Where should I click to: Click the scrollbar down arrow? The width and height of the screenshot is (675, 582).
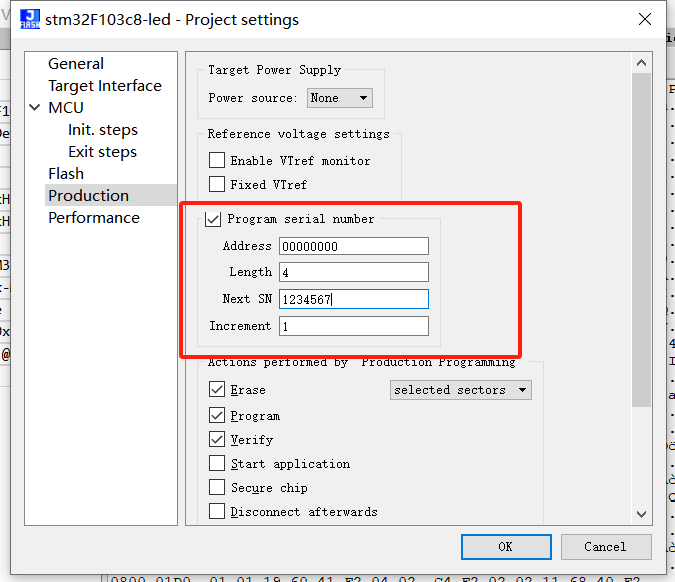[641, 514]
